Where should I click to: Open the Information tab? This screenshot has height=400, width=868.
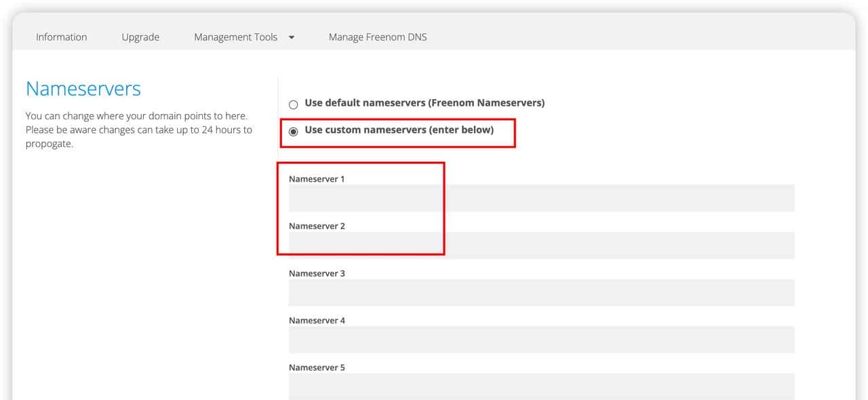[61, 37]
